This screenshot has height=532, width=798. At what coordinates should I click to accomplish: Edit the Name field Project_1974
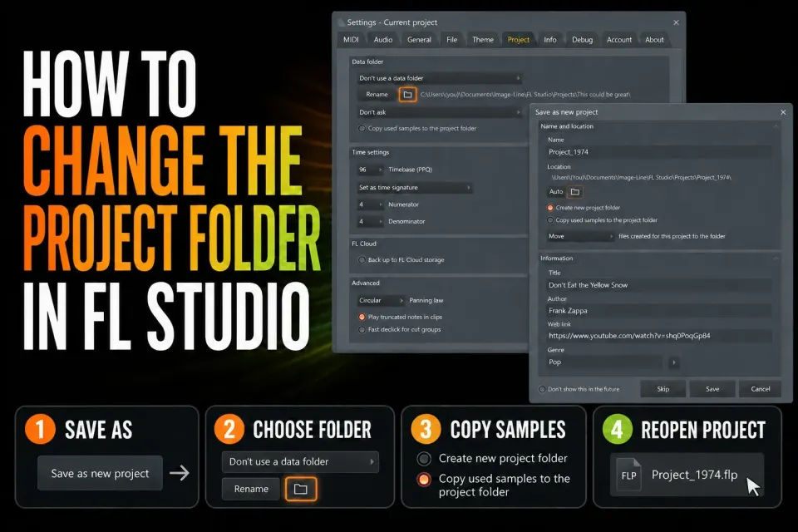659,152
